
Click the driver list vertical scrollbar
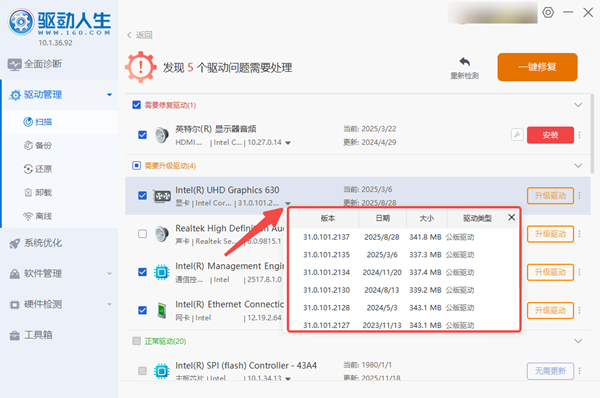click(x=592, y=134)
